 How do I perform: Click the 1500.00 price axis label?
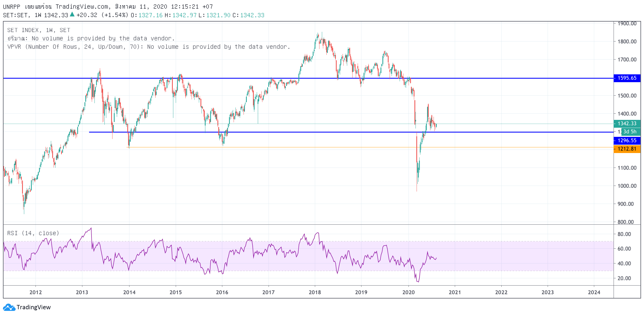click(627, 96)
